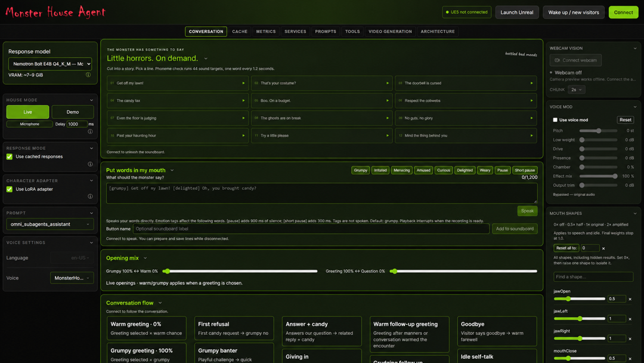The height and width of the screenshot is (363, 644).
Task: Open the Video Generation tab
Action: click(390, 32)
